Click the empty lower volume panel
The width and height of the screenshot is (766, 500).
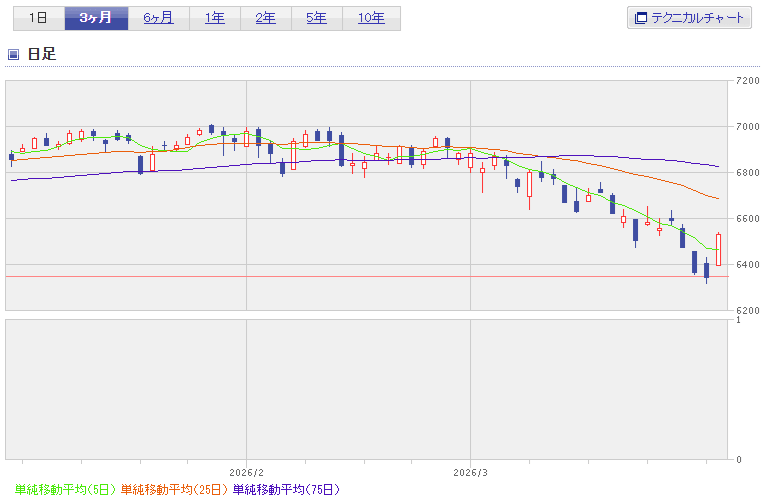[x=370, y=390]
